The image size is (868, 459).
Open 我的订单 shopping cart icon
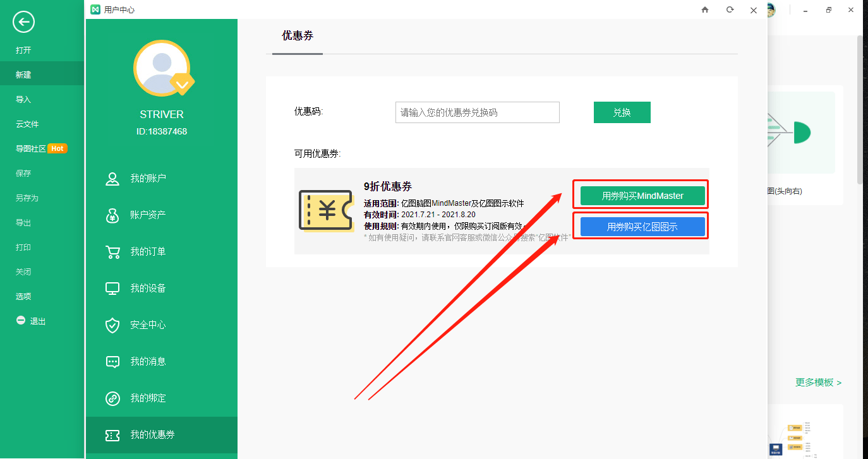[112, 251]
